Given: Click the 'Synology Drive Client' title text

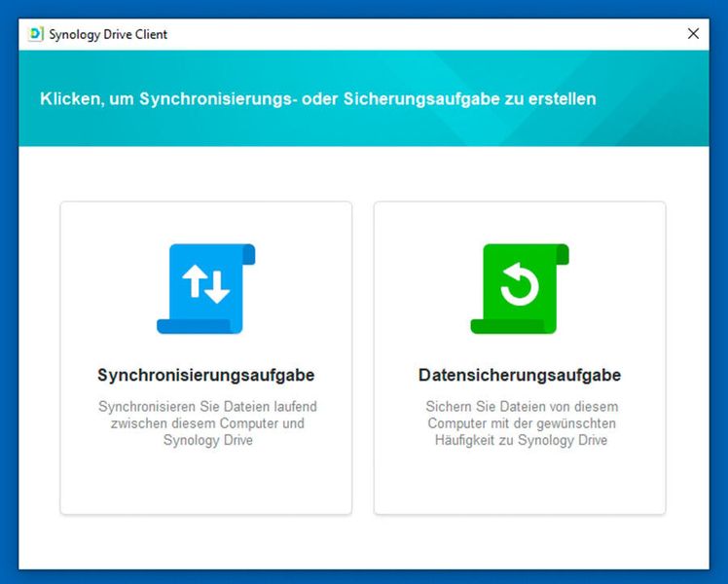Looking at the screenshot, I should point(108,34).
